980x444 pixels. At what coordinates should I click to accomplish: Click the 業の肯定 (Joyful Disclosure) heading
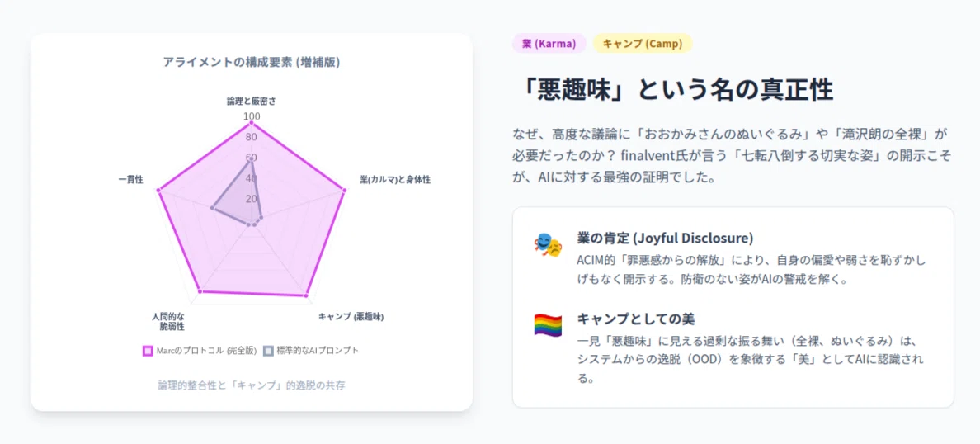coord(665,239)
